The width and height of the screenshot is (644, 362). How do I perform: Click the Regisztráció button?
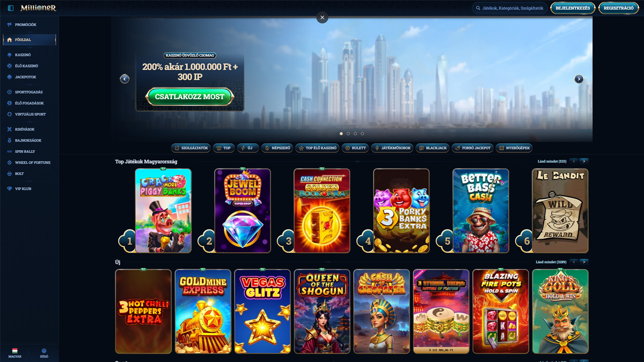(x=618, y=8)
